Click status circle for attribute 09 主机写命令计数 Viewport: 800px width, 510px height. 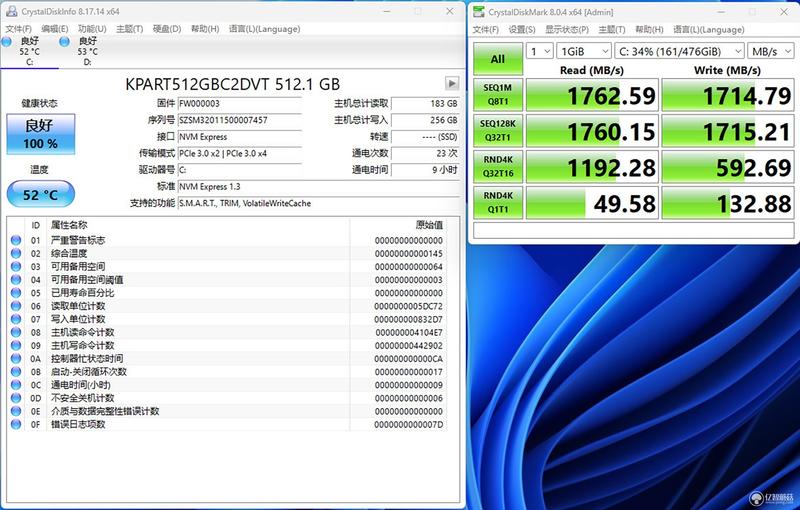(x=16, y=345)
